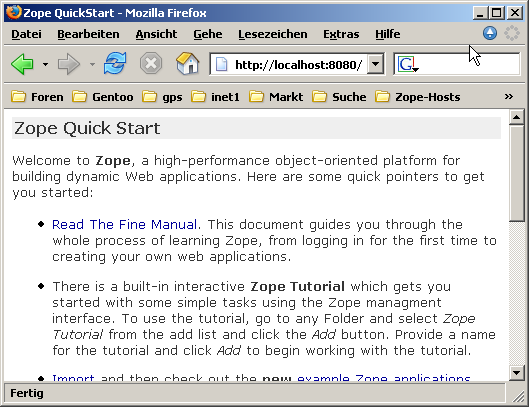
Task: Click the Fertig status bar text
Action: (x=27, y=393)
